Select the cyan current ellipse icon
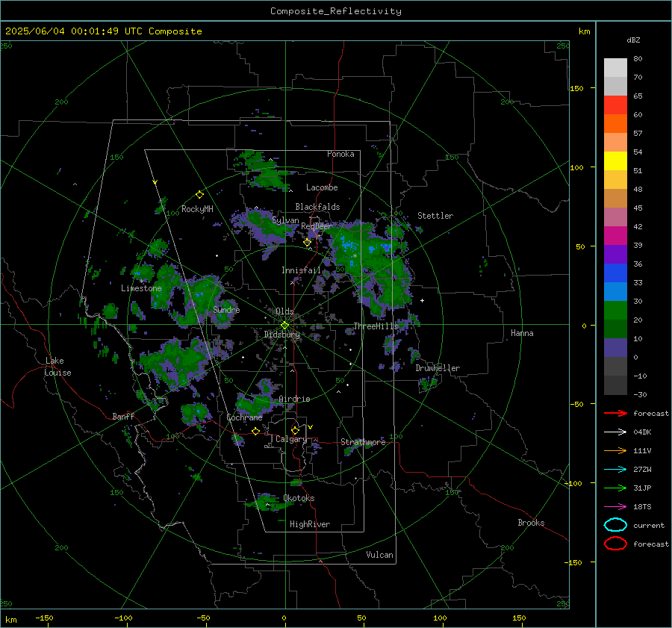672x628 pixels. 615,525
